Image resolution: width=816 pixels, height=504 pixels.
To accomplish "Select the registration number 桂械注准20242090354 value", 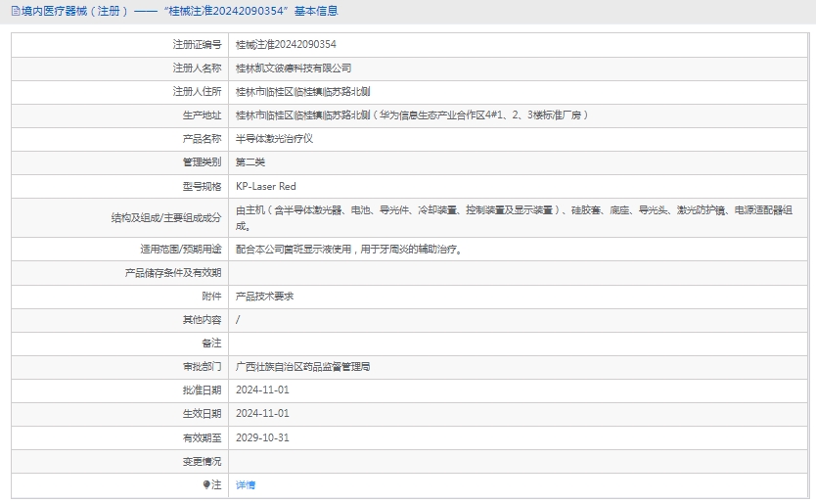I will [286, 45].
